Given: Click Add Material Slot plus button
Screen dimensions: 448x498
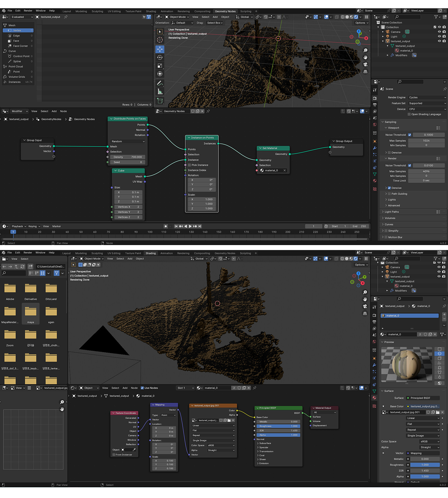Looking at the screenshot, I should point(444,314).
